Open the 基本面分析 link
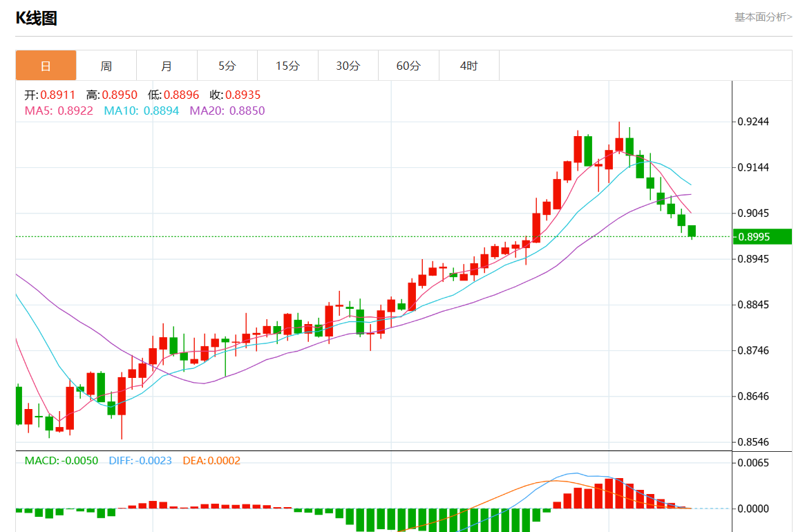This screenshot has width=805, height=532. [x=764, y=17]
